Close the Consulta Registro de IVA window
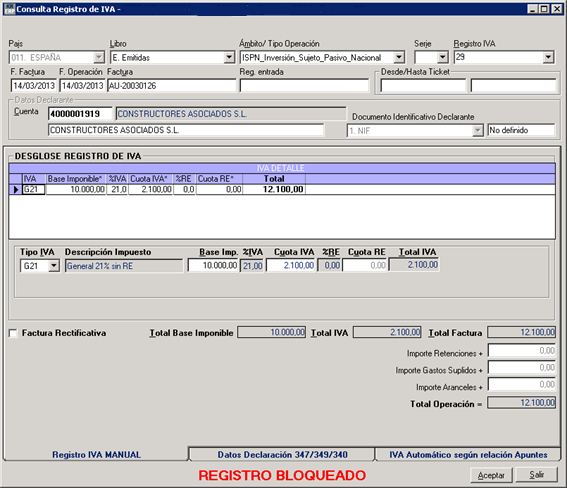The image size is (567, 488). click(557, 9)
